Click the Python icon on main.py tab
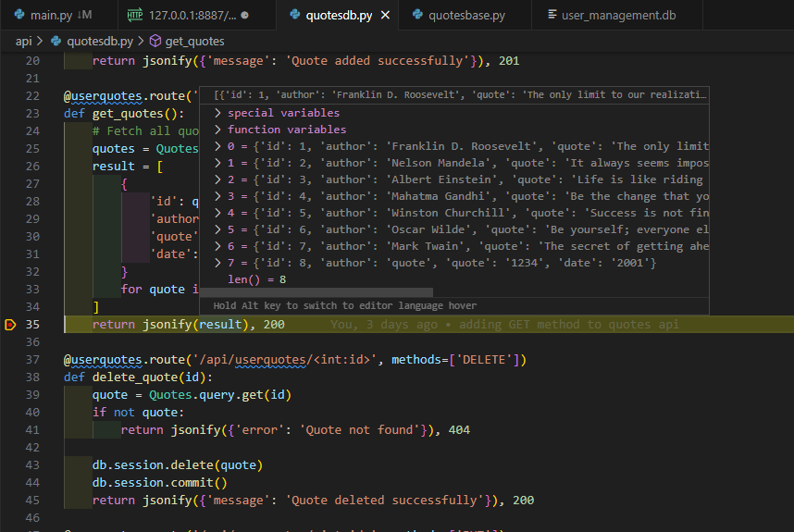The image size is (794, 532). 19,15
